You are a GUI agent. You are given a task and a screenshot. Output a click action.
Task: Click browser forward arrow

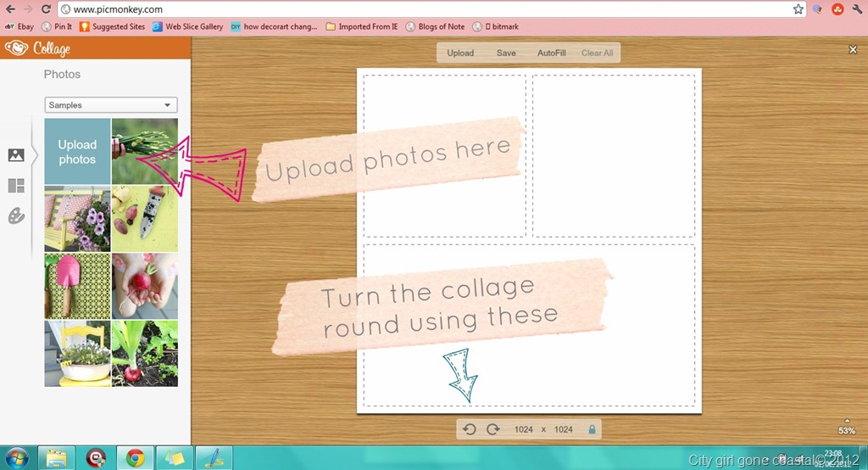coord(28,8)
